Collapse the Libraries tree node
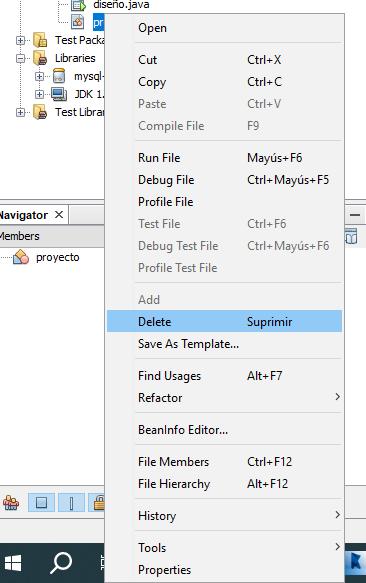 click(x=21, y=58)
